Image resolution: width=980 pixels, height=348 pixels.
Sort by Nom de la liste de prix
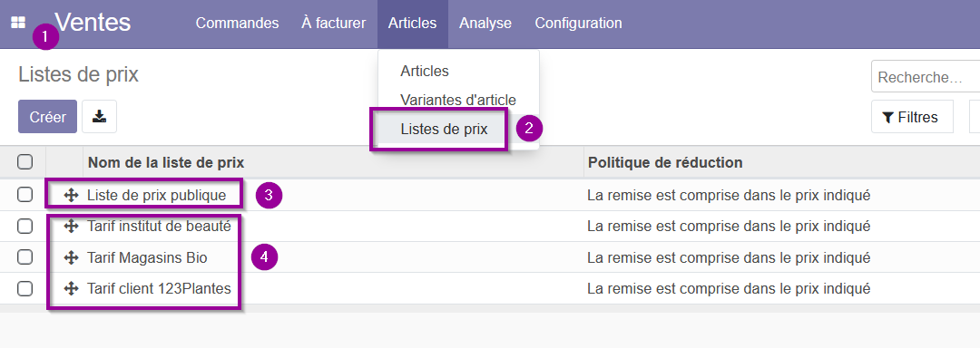point(166,163)
